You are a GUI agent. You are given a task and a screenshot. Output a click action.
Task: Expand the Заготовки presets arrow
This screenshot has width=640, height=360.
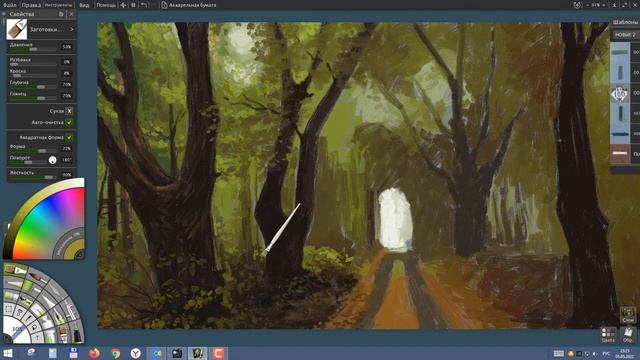click(x=72, y=29)
